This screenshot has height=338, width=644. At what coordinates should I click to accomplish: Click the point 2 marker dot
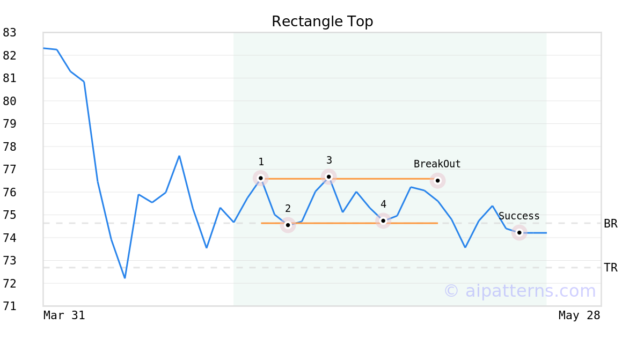288,225
